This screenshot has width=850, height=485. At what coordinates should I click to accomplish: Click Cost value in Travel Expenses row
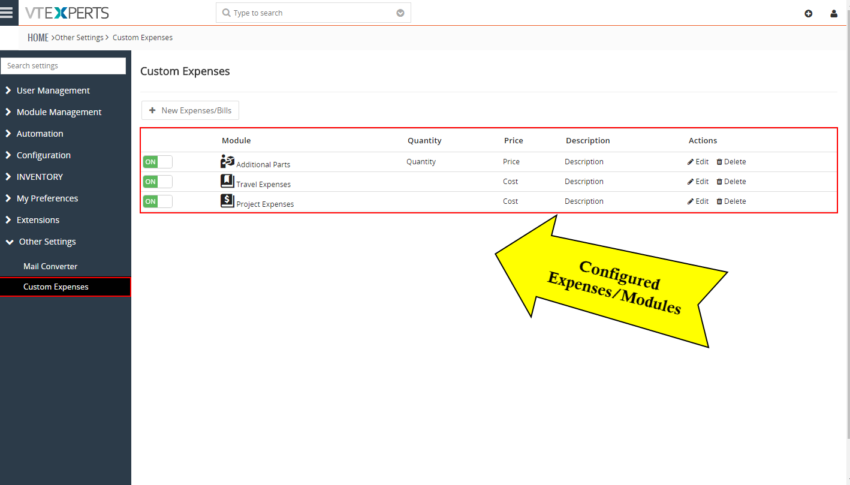(x=510, y=181)
